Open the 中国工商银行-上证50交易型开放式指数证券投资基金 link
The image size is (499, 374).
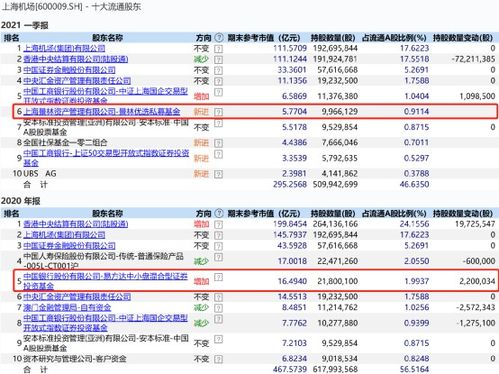(106, 158)
